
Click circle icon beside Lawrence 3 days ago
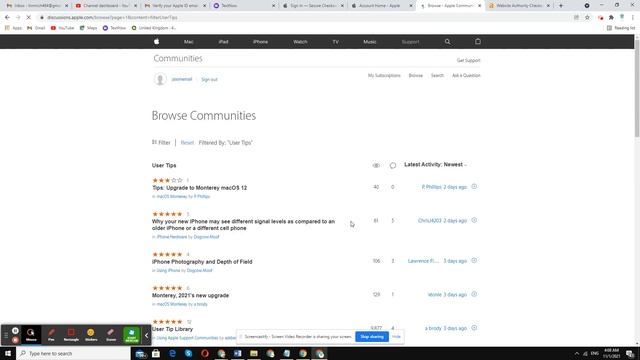(x=474, y=260)
